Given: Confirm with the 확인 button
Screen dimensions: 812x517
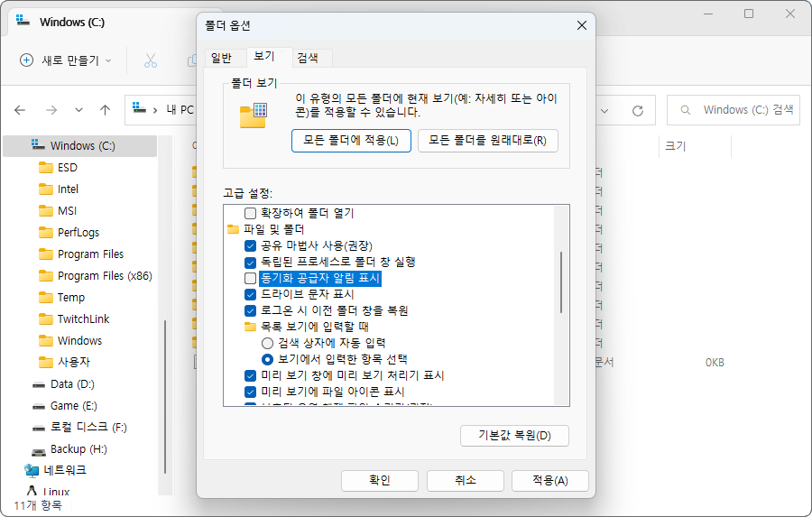Looking at the screenshot, I should click(380, 480).
